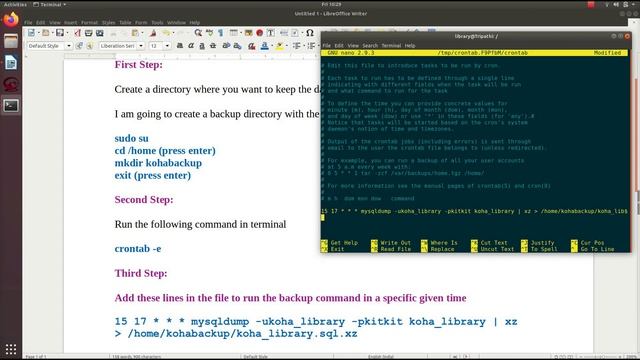
Task: Click the Open file icon in Writer toolbar
Action: (46, 33)
